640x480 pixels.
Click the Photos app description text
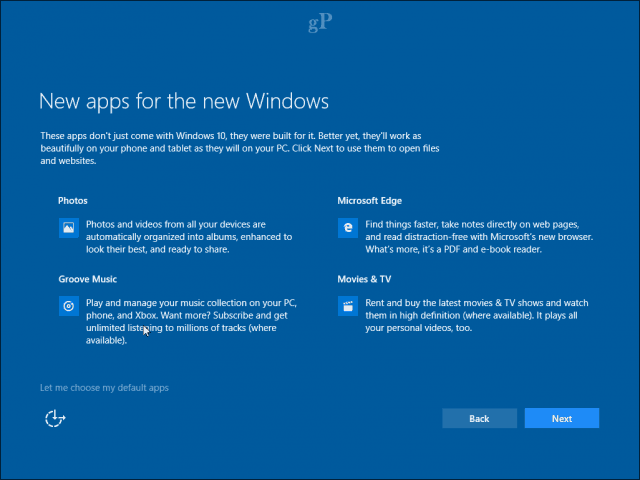(189, 237)
